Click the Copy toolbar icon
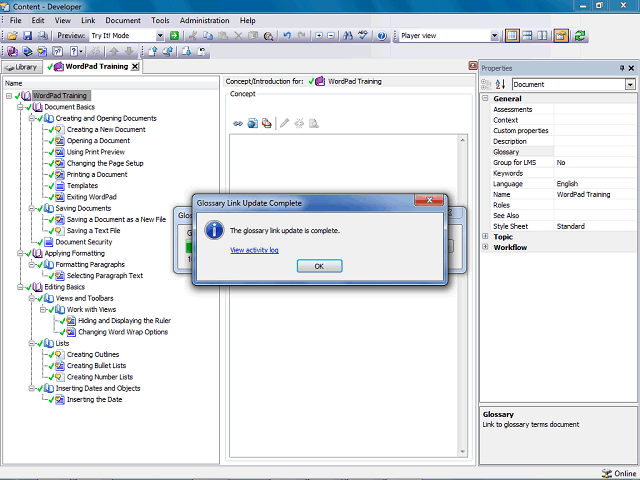The width and height of the screenshot is (640, 480). [208, 36]
